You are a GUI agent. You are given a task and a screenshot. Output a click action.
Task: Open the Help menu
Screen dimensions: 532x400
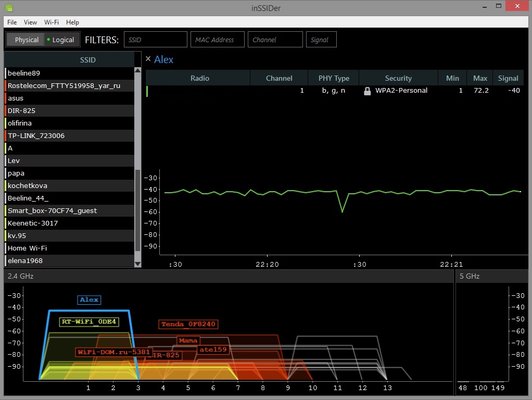[x=73, y=22]
